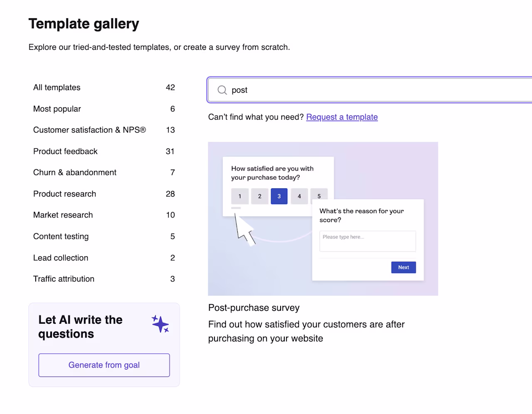Open the Lead collection category
This screenshot has width=532, height=414.
[x=104, y=258]
